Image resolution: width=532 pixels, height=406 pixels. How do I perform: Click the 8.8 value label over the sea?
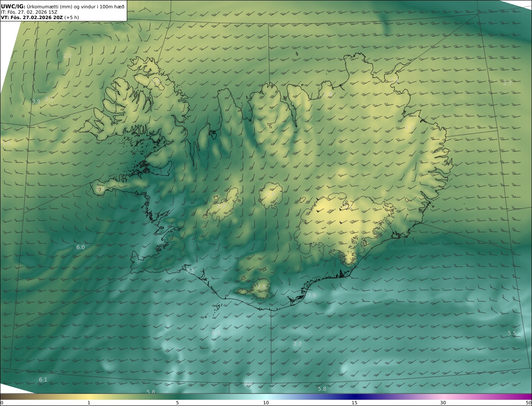coord(216,333)
